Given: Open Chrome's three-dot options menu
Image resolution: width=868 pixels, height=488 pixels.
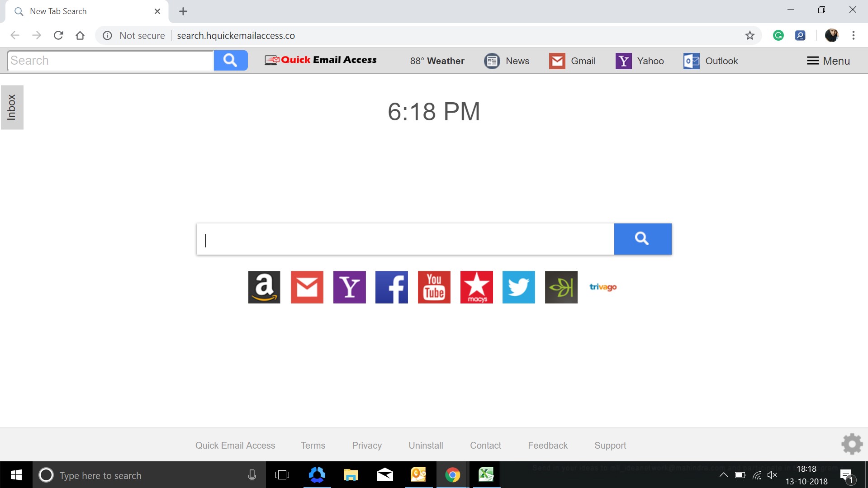Looking at the screenshot, I should [x=854, y=35].
